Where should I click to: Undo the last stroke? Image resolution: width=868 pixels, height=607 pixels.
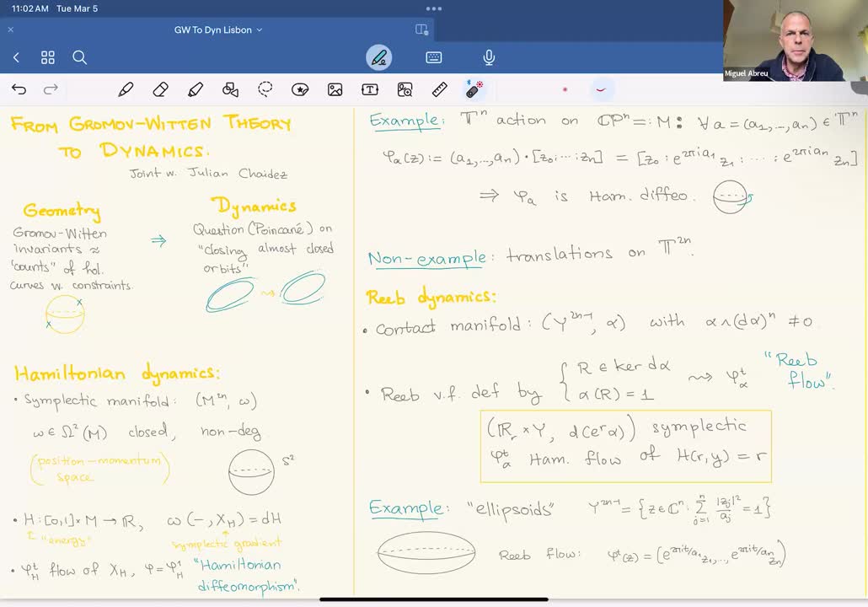click(x=18, y=89)
